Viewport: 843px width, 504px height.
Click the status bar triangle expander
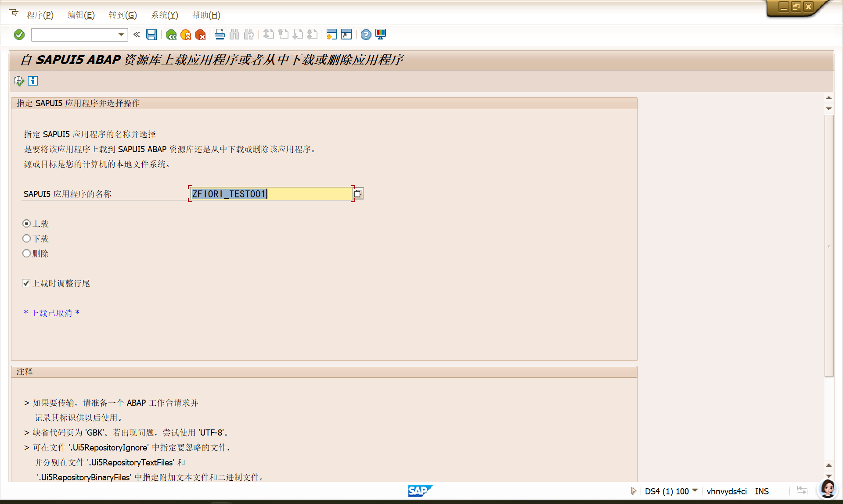pos(633,491)
